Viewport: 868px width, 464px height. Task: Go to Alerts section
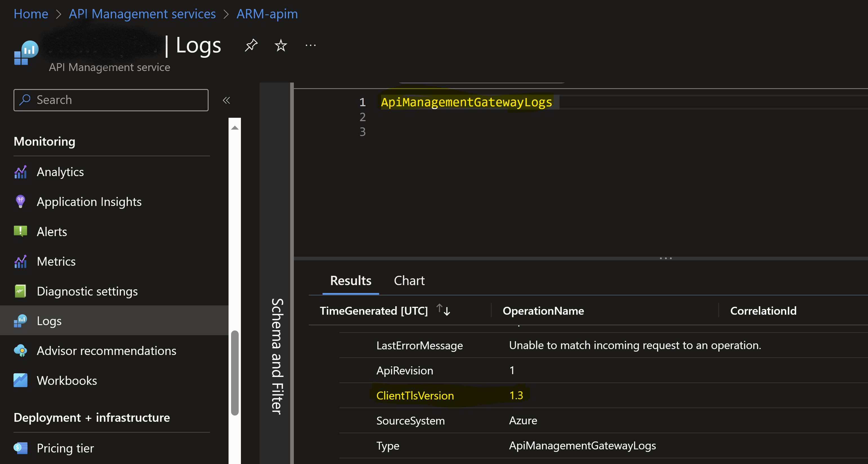coord(52,232)
